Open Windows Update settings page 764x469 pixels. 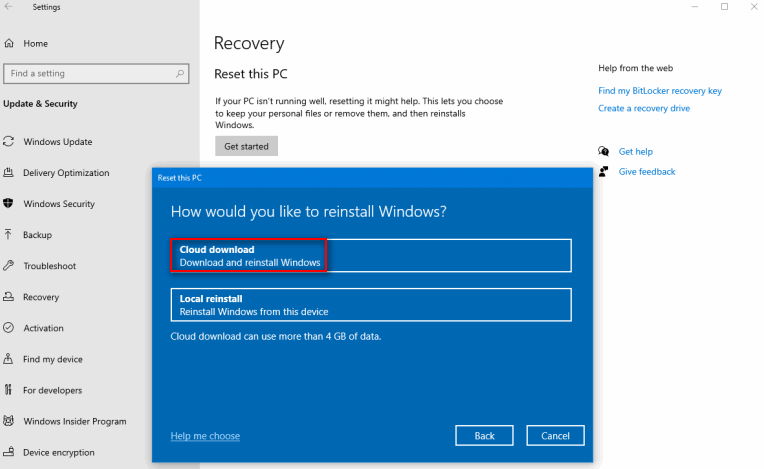point(57,142)
